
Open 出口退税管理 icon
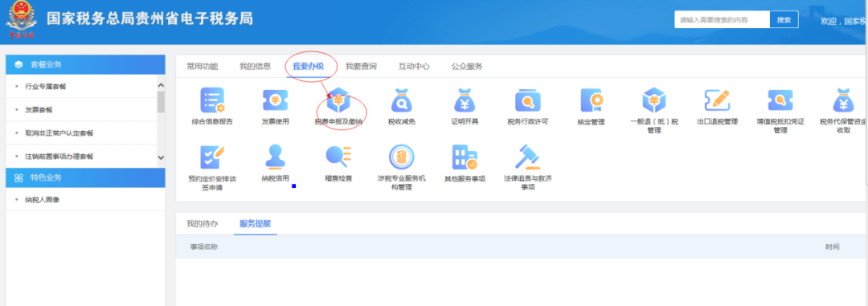pyautogui.click(x=717, y=100)
